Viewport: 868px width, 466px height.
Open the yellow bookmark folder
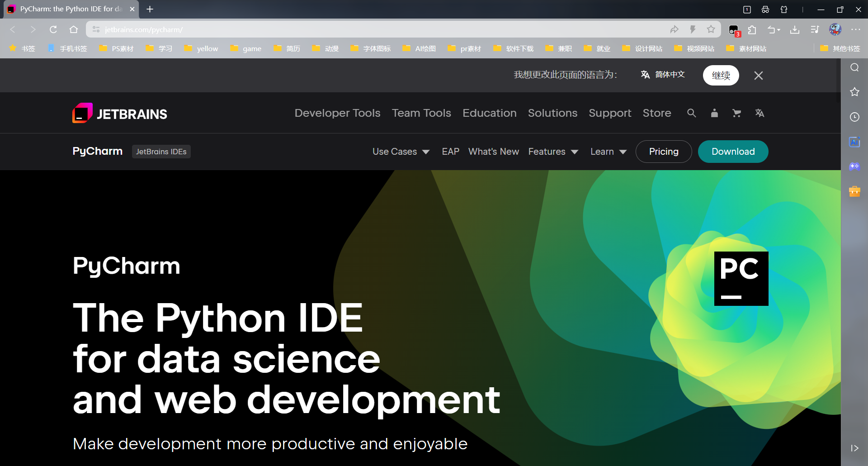pos(201,48)
